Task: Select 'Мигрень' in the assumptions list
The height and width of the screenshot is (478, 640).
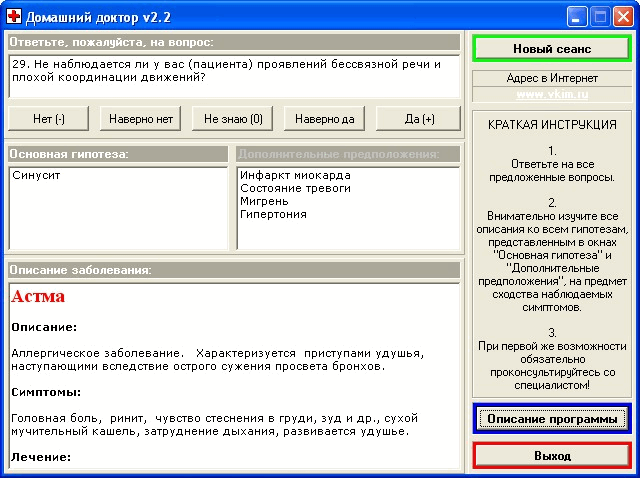Action: (264, 202)
